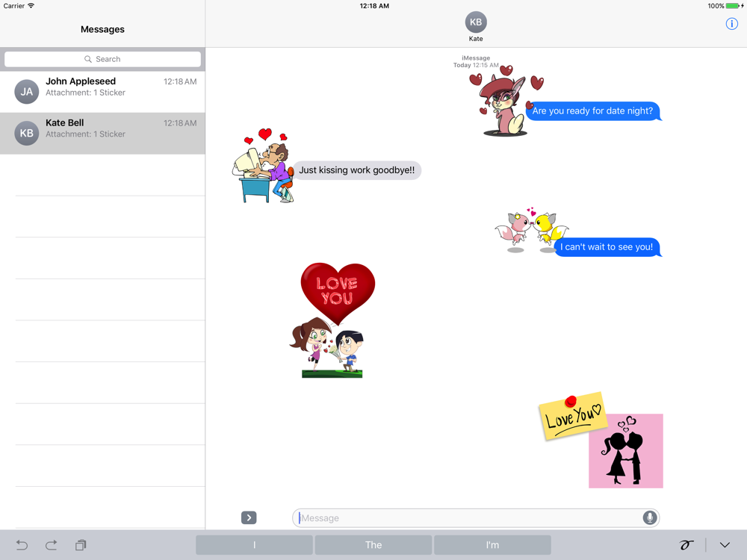The image size is (747, 560).
Task: Tap the pink silhouette couple sticker
Action: 626,451
